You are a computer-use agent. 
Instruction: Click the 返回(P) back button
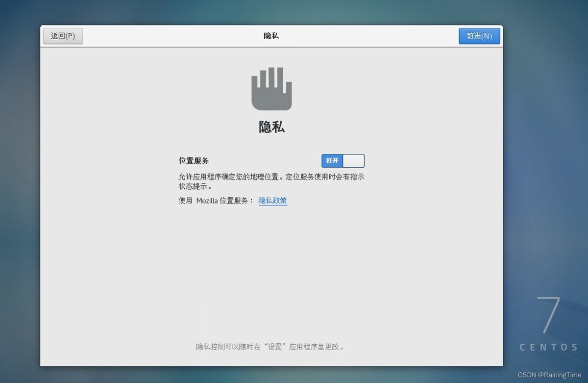point(63,36)
